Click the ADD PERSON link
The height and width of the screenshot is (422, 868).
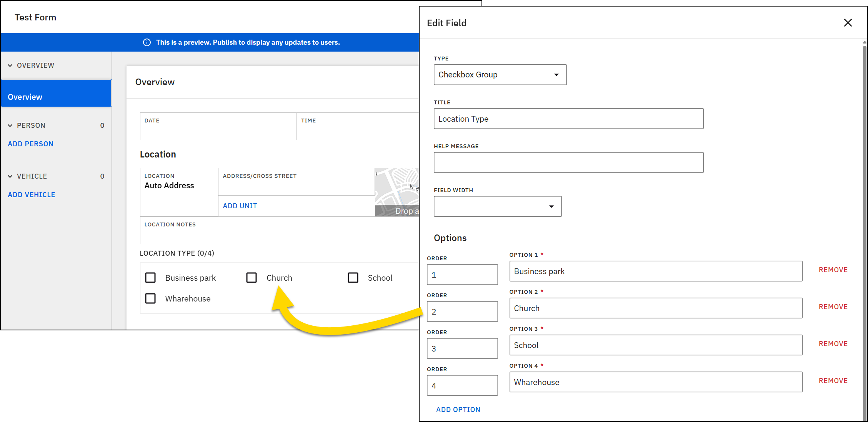coord(30,144)
